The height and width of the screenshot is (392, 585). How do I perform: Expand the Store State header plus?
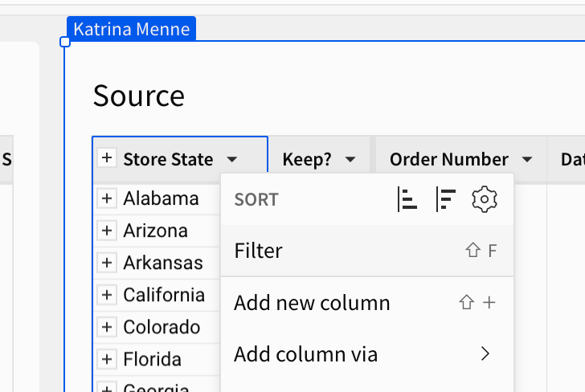click(x=107, y=157)
